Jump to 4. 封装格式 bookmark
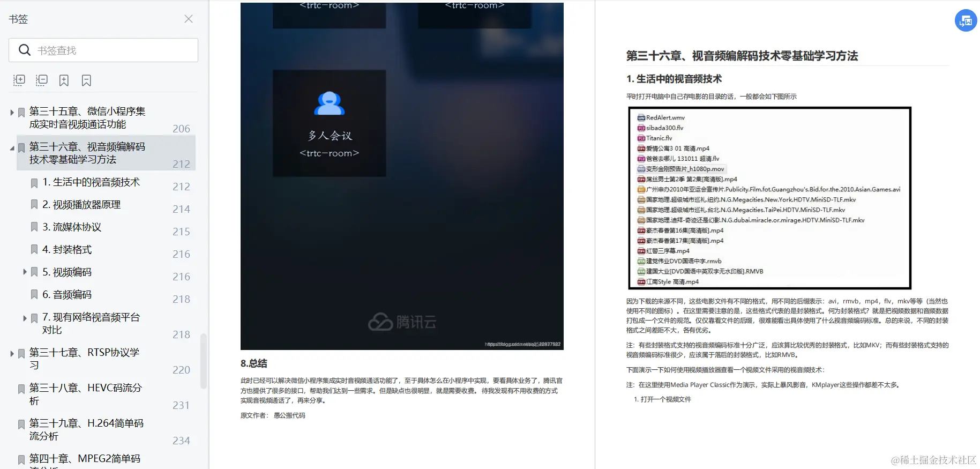Screen dimensions: 980x469 click(67, 250)
